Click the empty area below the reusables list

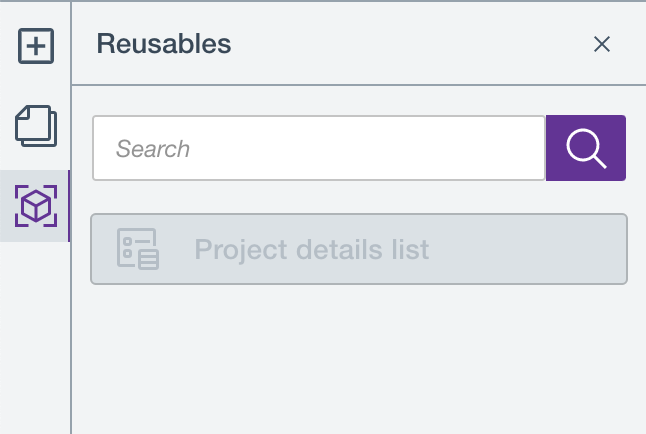pyautogui.click(x=358, y=360)
